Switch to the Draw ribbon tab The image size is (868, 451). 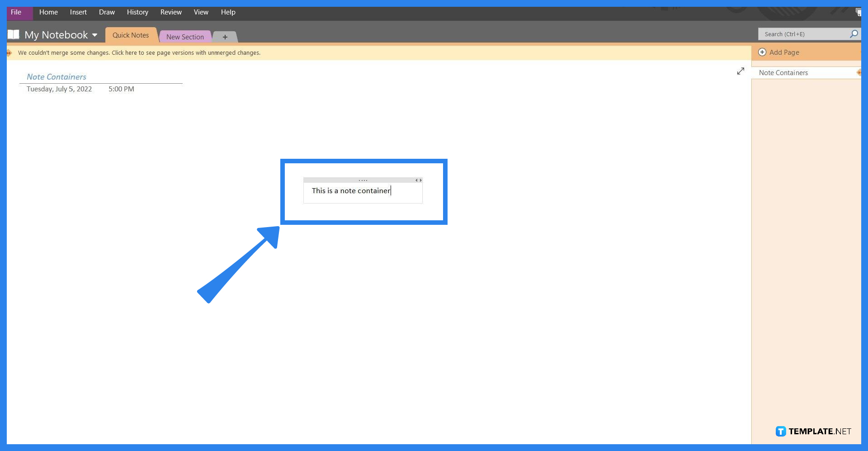tap(107, 12)
